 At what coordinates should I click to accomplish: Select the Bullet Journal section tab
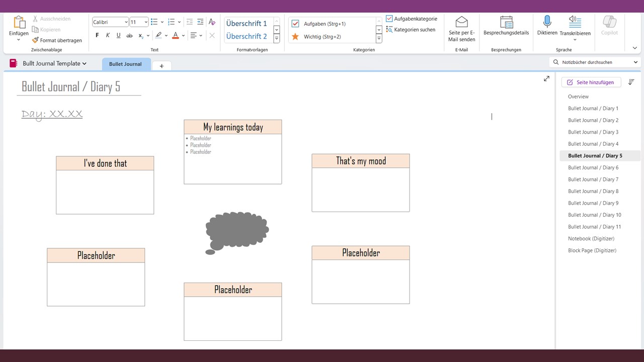[125, 64]
